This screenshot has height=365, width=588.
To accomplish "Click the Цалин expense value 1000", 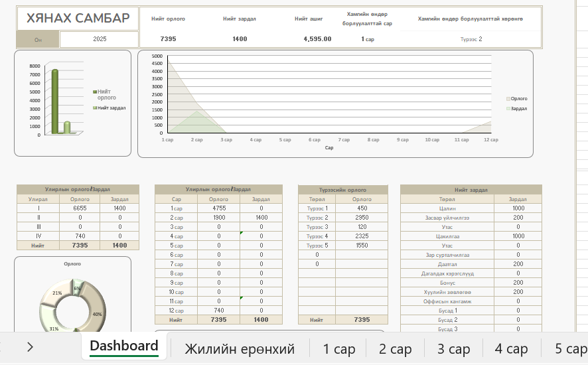I will [518, 208].
